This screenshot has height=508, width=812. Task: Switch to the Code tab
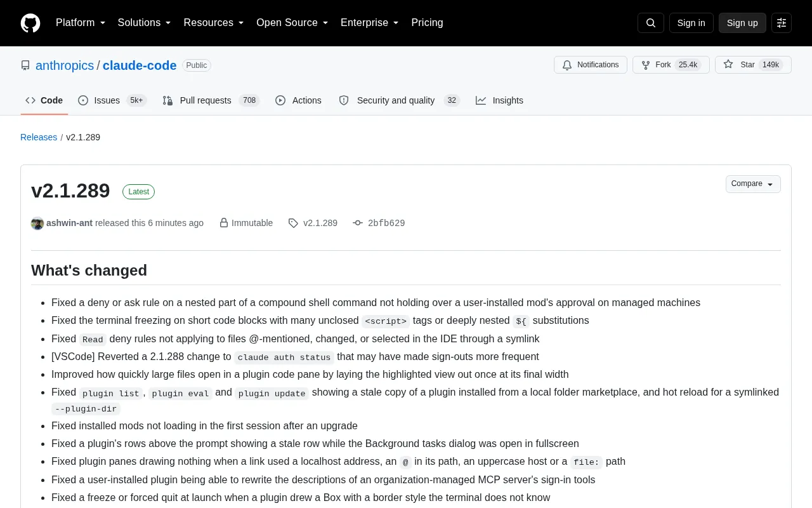[x=44, y=100]
